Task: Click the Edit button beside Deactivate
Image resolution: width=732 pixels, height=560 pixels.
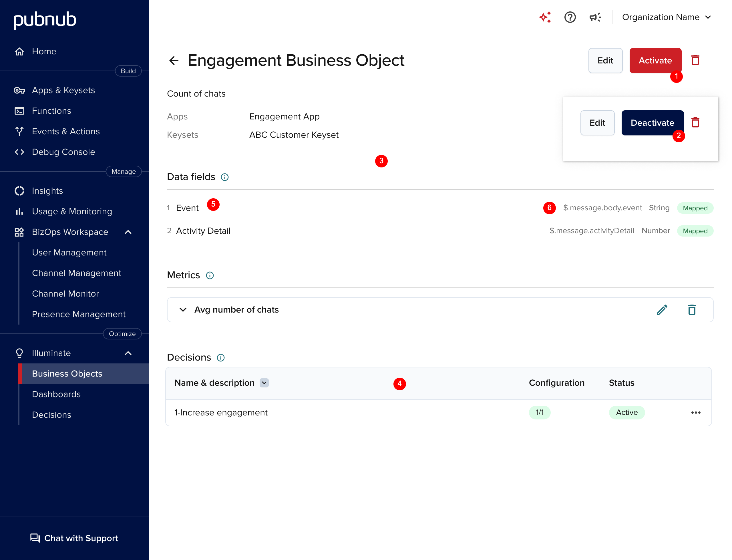Action: pyautogui.click(x=597, y=123)
